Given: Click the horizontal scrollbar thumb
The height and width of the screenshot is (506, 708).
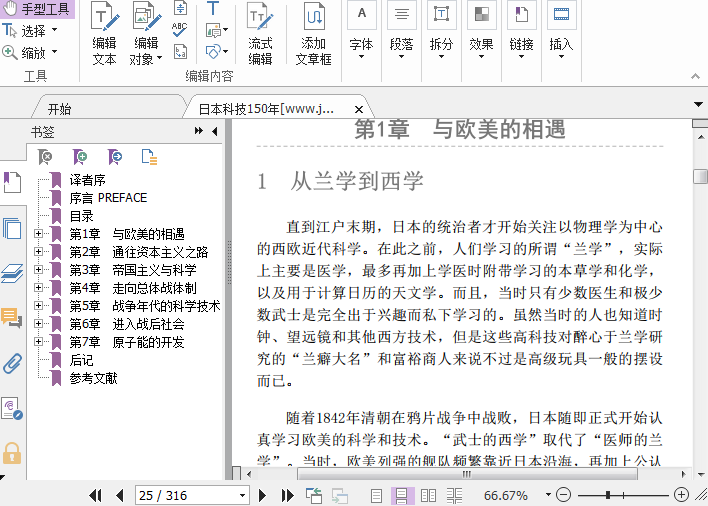Looking at the screenshot, I should pos(467,474).
